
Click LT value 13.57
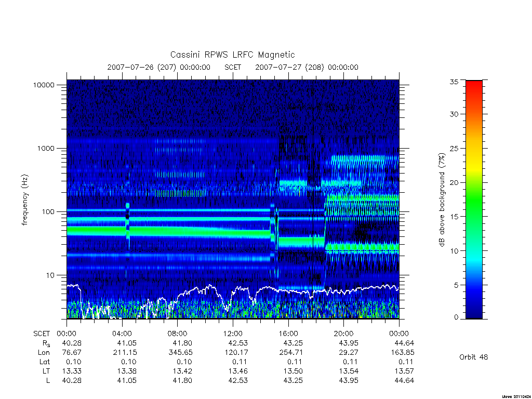tap(404, 371)
